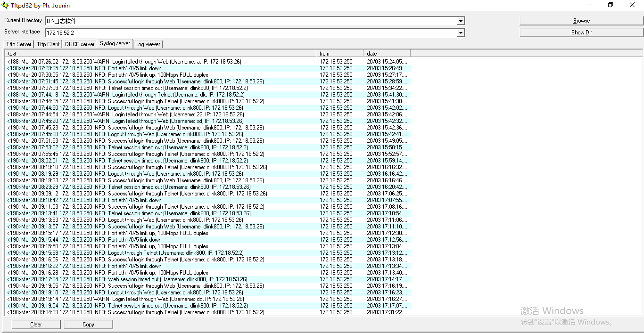Click the date column header
The height and width of the screenshot is (333, 644).
[371, 53]
